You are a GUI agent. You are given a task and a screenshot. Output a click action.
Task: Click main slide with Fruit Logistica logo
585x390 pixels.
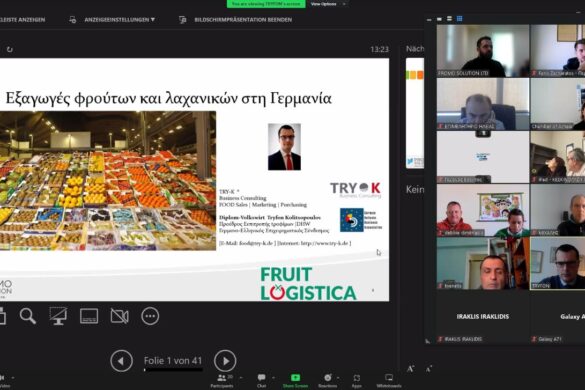pos(194,180)
